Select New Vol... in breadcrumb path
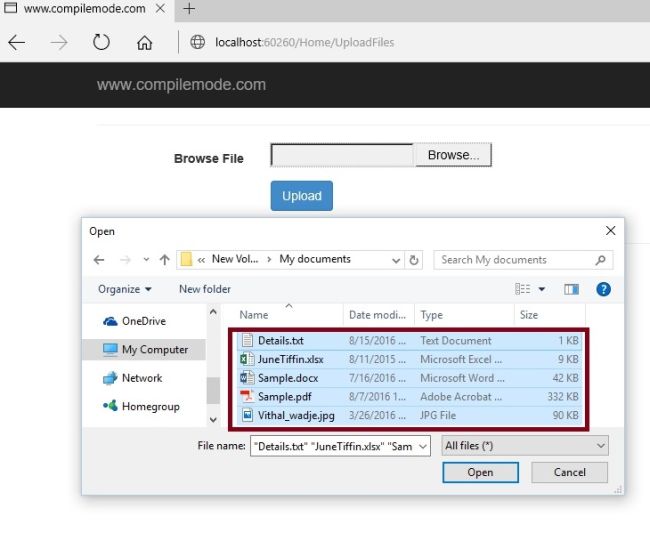 click(235, 259)
